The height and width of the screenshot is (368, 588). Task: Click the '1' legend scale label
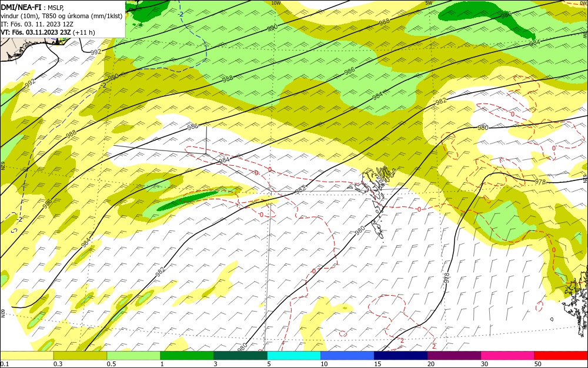pyautogui.click(x=162, y=364)
